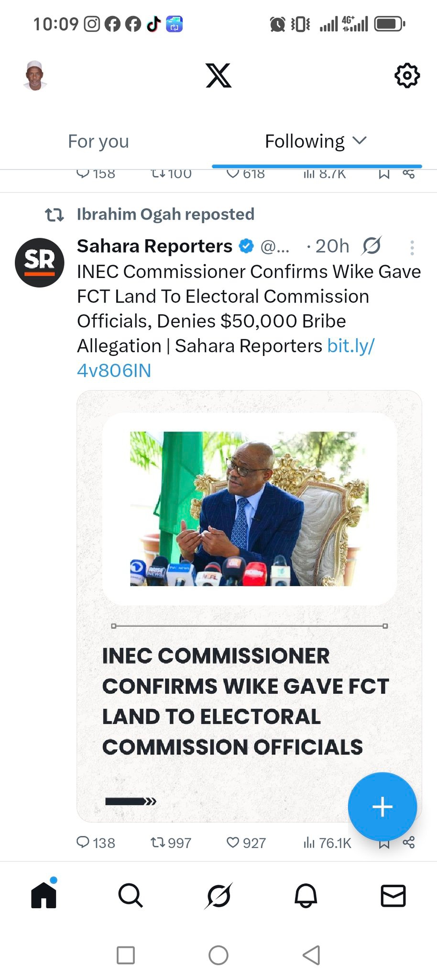Reply to the post with 138 comments
The width and height of the screenshot is (437, 980).
click(x=83, y=843)
